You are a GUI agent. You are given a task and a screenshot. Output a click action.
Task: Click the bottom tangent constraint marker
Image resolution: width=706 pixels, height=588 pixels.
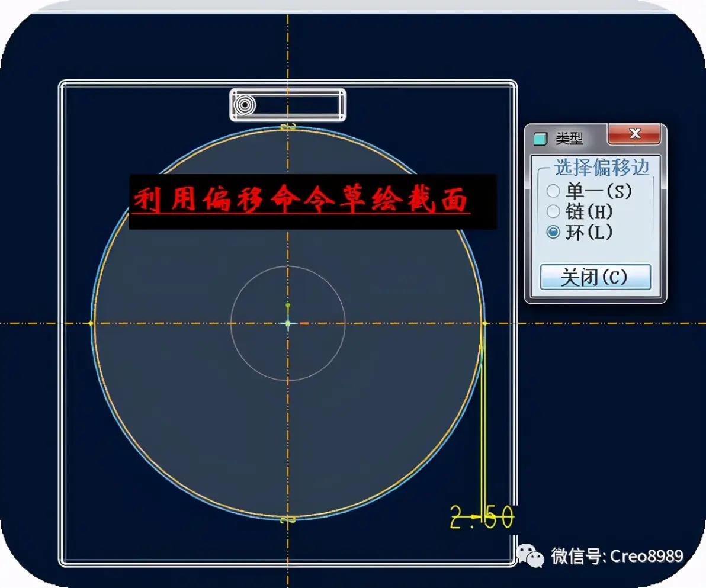[288, 520]
